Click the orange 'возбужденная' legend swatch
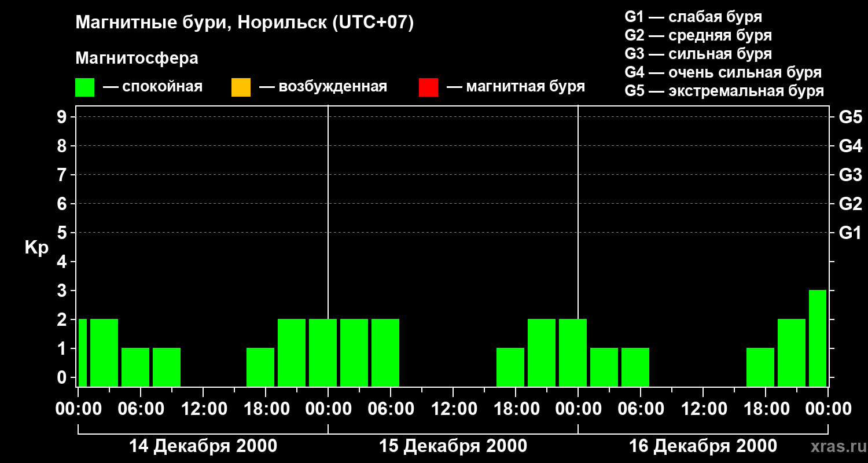This screenshot has height=463, width=868. coord(241,87)
